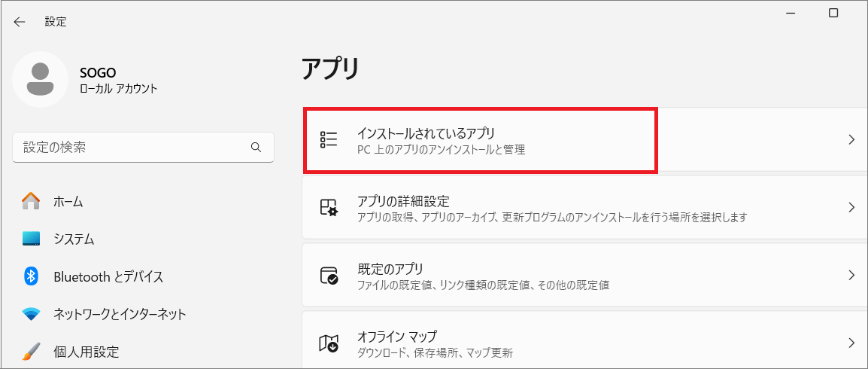Click the Network Wi-Fi icon
Image resolution: width=868 pixels, height=369 pixels.
coord(31,314)
